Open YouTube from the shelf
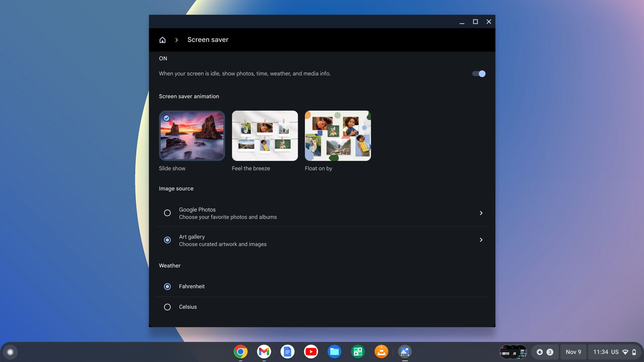This screenshot has height=362, width=644. [x=311, y=352]
